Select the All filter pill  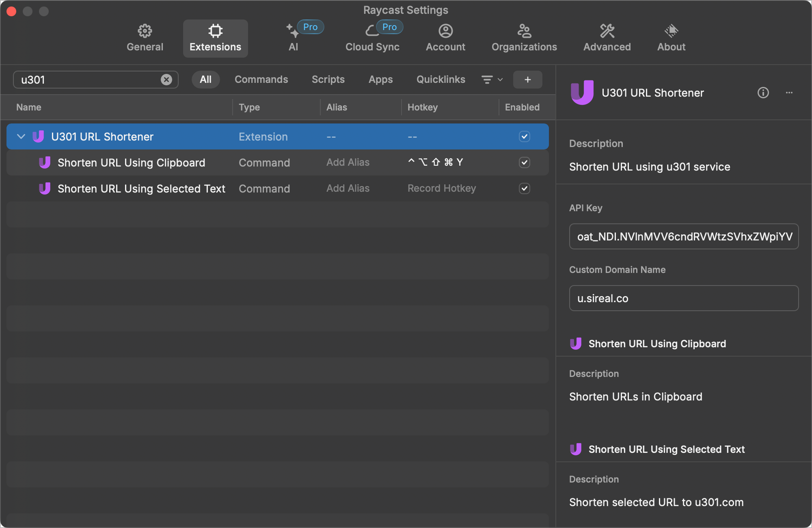pyautogui.click(x=205, y=80)
